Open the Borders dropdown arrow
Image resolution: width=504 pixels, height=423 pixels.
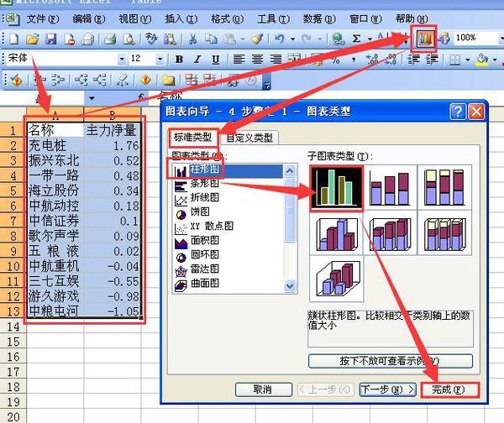pos(468,60)
